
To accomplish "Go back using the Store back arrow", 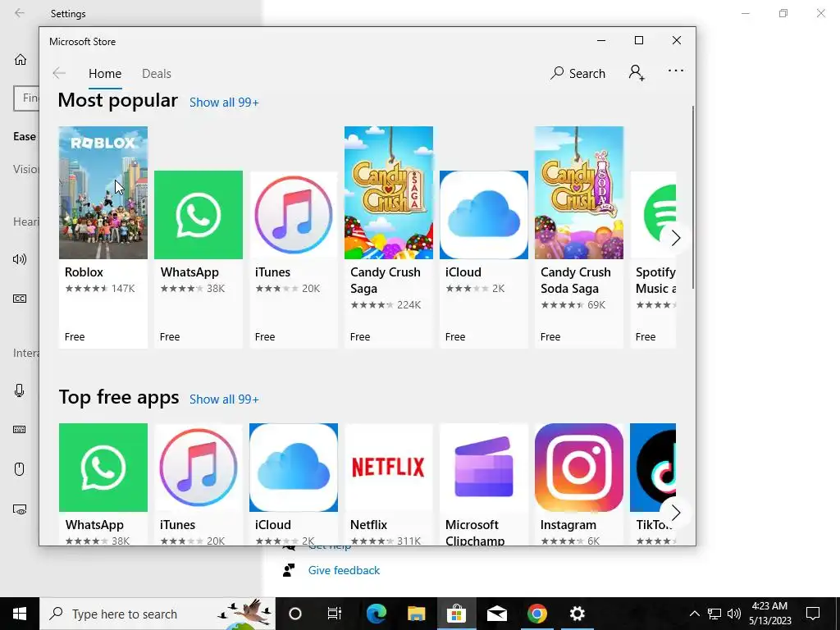I will coord(59,73).
